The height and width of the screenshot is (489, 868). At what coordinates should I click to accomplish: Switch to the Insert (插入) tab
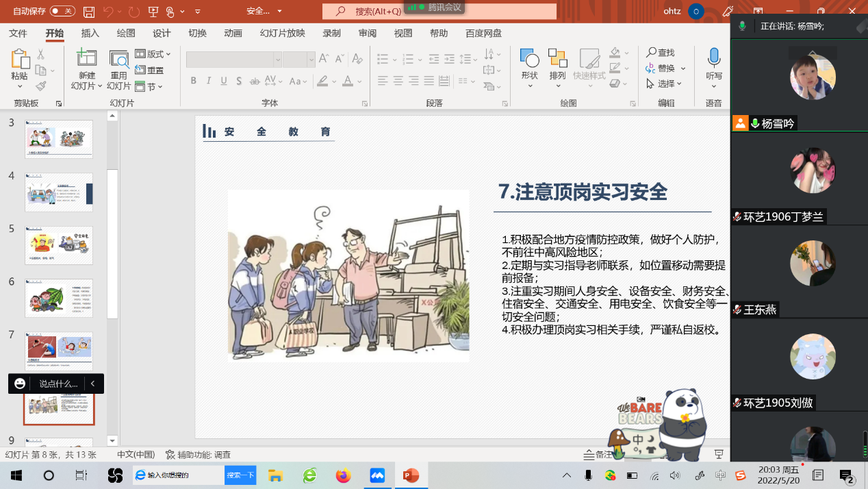coord(90,34)
